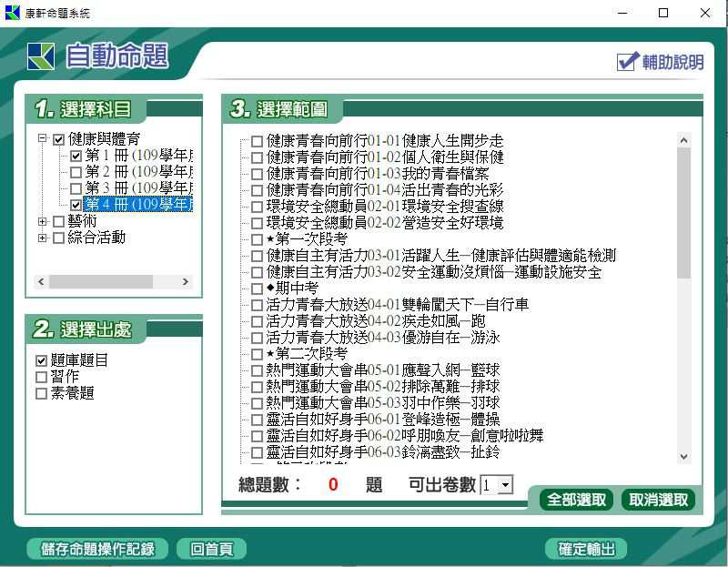The width and height of the screenshot is (728, 567).
Task: Check the ◆期中考 box
Action: [x=257, y=289]
